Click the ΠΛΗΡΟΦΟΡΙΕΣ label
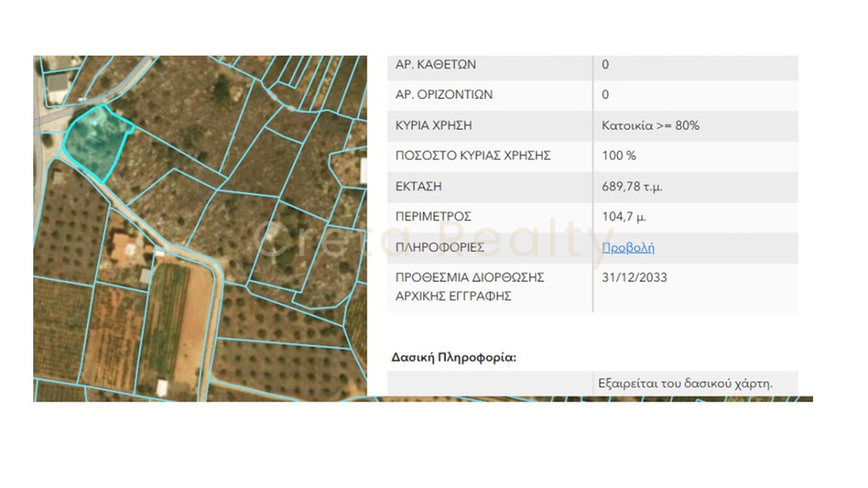This screenshot has height=488, width=868. pyautogui.click(x=440, y=247)
